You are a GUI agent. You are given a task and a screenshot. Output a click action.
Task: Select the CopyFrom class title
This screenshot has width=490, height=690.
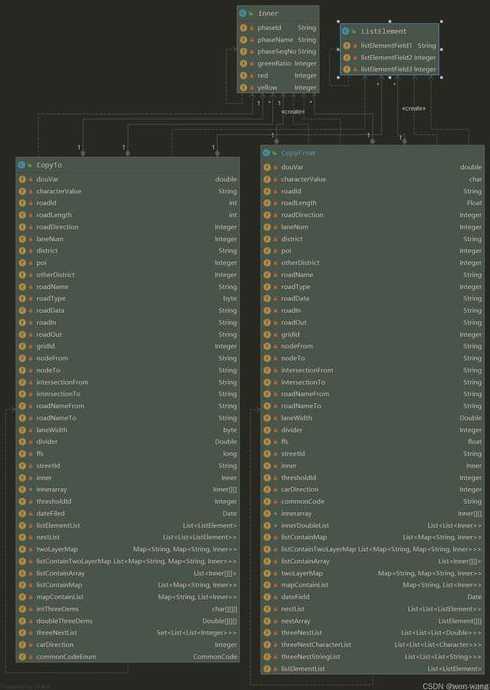point(298,153)
